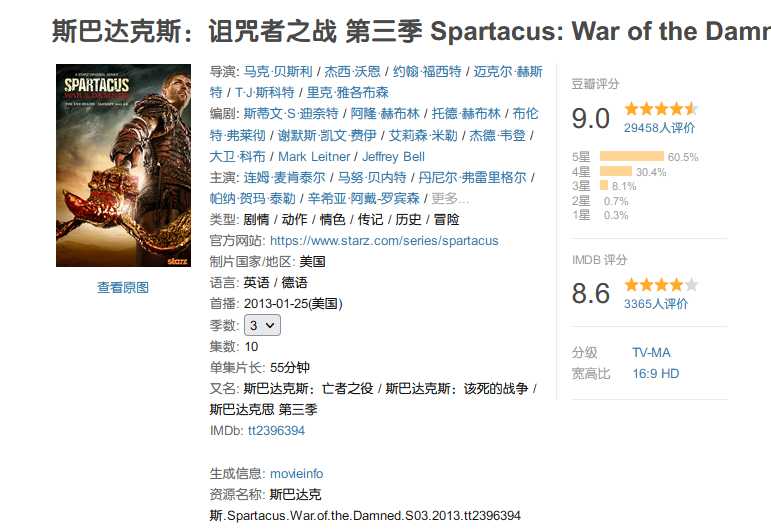Click writer Jeffrey Bell link
This screenshot has height=530, width=771.
tap(393, 157)
